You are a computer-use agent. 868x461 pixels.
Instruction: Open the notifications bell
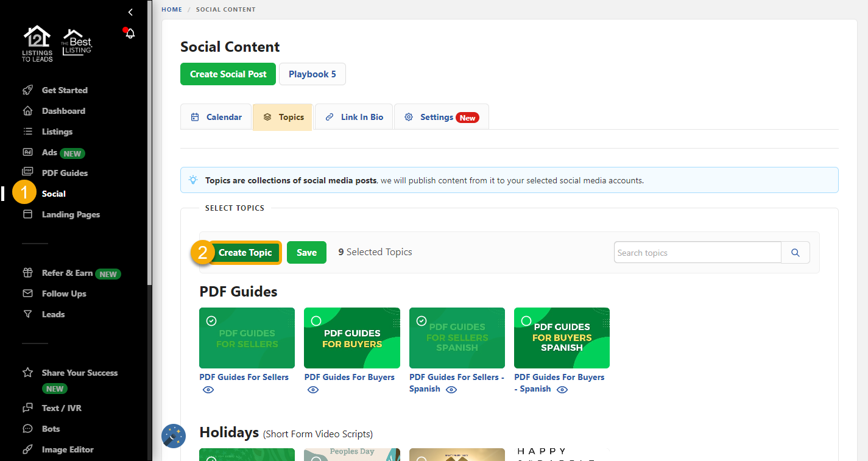point(129,33)
